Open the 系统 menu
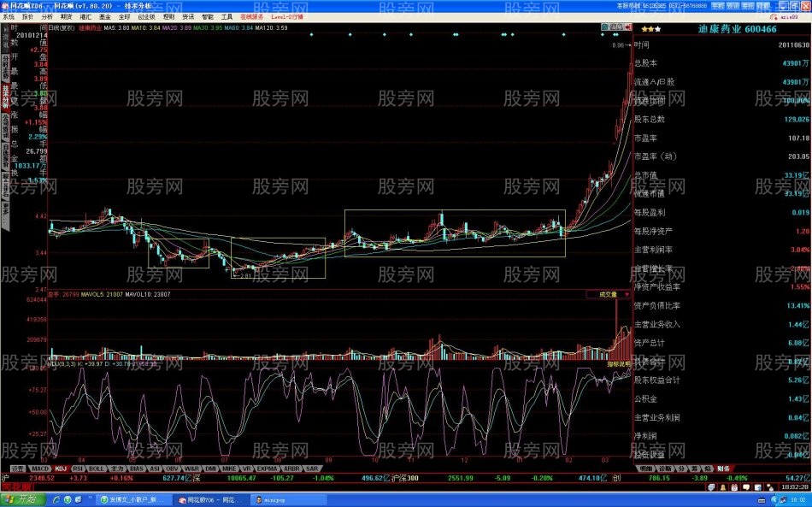812x507 pixels. 8,17
